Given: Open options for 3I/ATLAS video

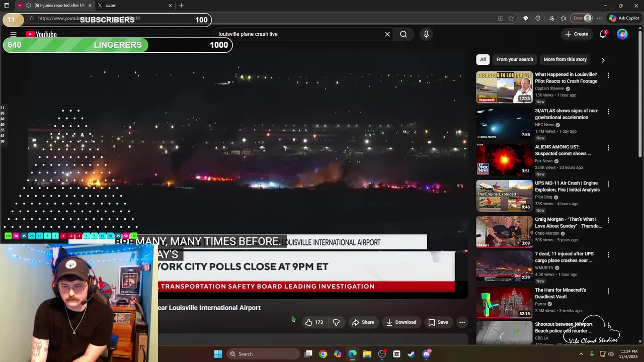Looking at the screenshot, I should (x=608, y=112).
